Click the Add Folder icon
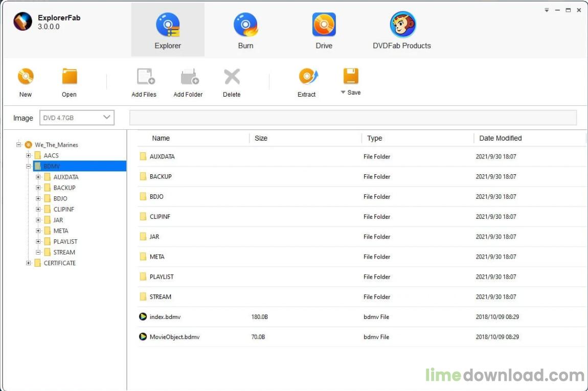Viewport: 588px width, 391px height. (x=190, y=77)
